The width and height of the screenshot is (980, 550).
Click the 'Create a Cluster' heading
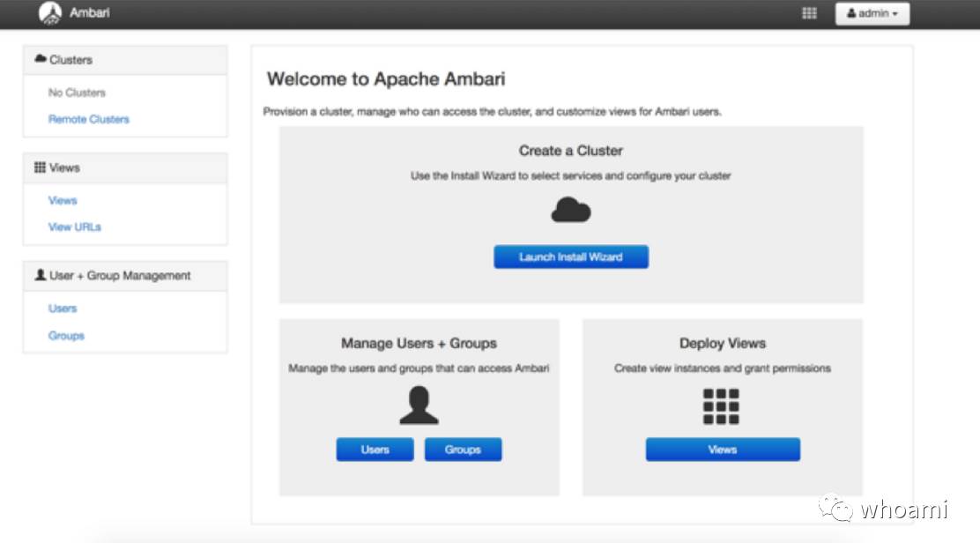click(570, 151)
